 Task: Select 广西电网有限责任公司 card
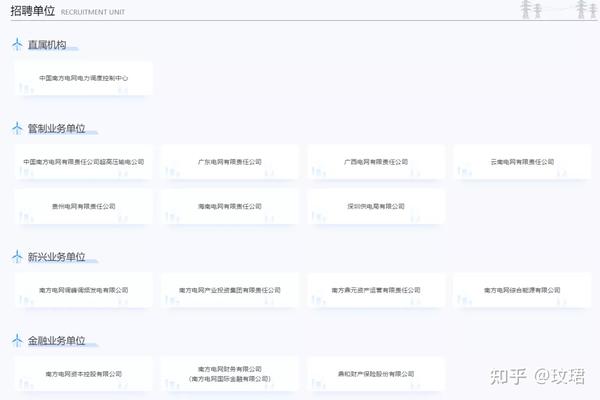376,162
